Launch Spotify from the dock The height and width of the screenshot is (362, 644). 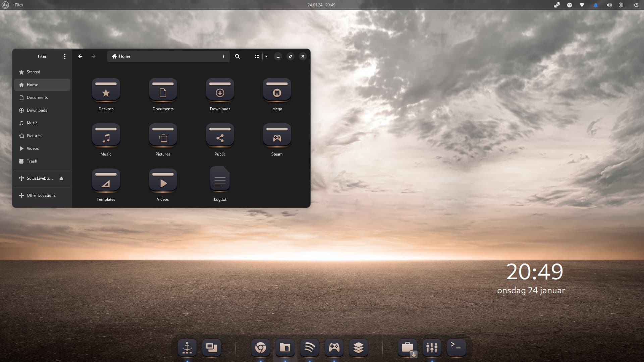[310, 348]
